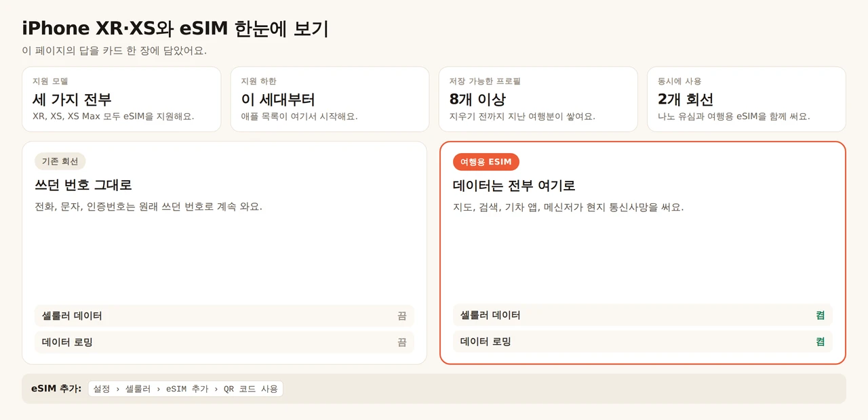Click the '동시에 사용' label
The width and height of the screenshot is (868, 420).
[679, 81]
